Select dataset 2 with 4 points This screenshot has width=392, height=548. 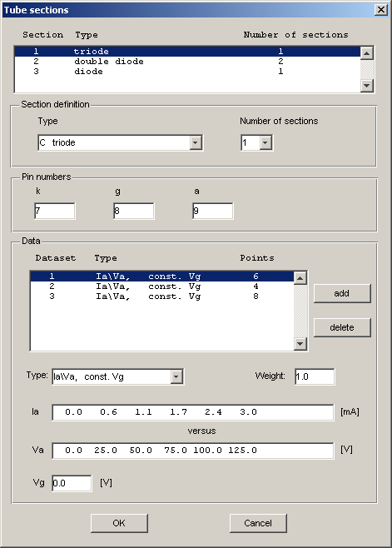tap(162, 286)
